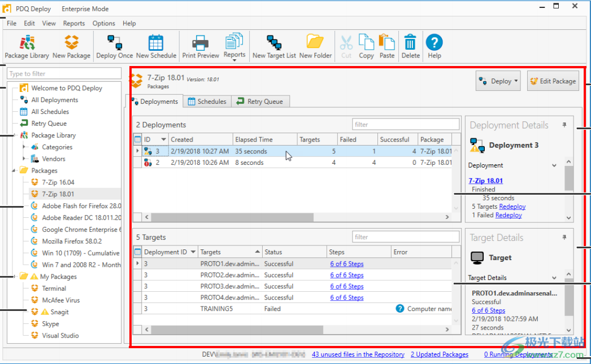
Task: Create a New Package from toolbar
Action: pos(71,47)
